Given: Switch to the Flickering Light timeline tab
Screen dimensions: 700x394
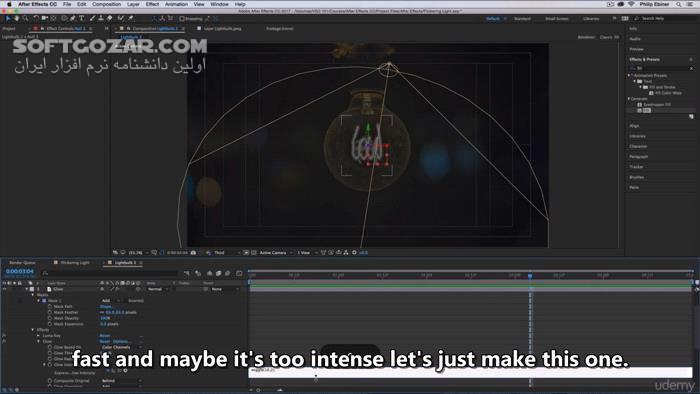Looking at the screenshot, I should pos(75,263).
